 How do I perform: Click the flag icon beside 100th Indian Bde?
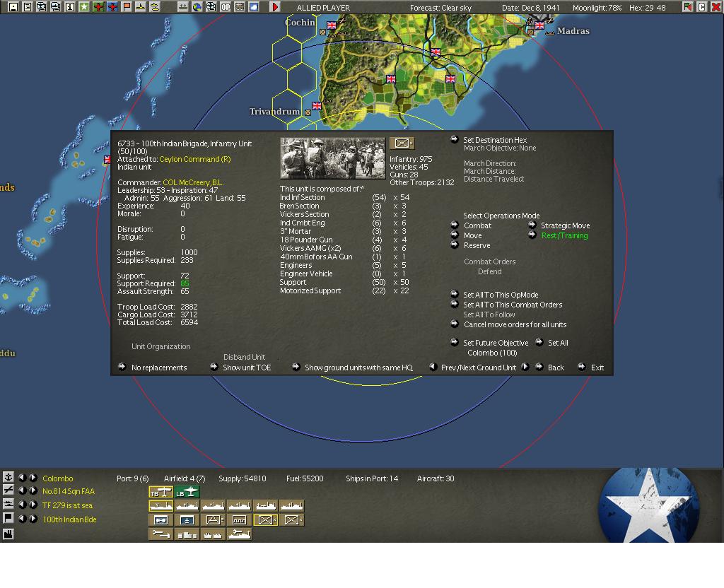tap(8, 519)
